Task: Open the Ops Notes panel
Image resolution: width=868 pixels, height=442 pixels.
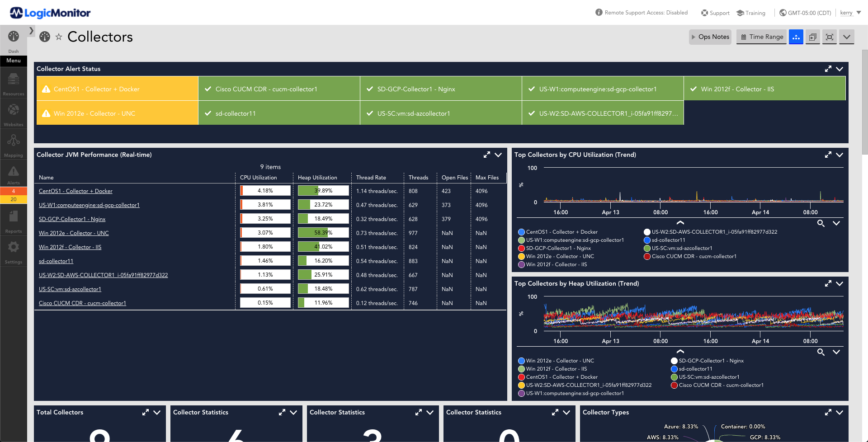Action: [710, 37]
